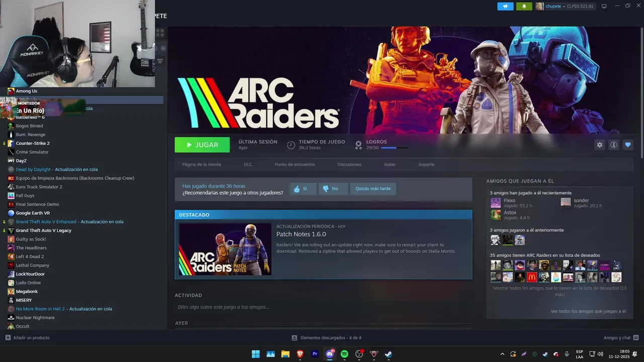Open the library grid view icon
Screen dimensions: 644x362
click(x=160, y=33)
